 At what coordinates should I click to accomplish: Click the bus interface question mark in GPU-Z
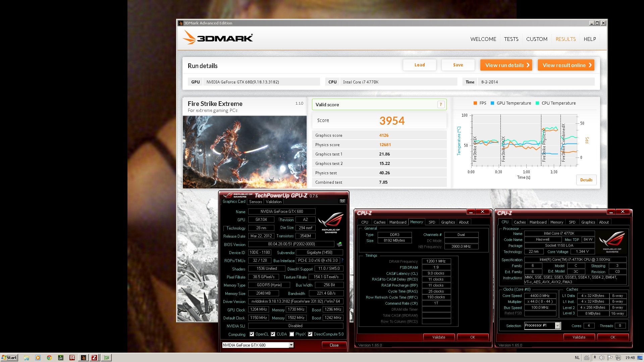click(342, 260)
